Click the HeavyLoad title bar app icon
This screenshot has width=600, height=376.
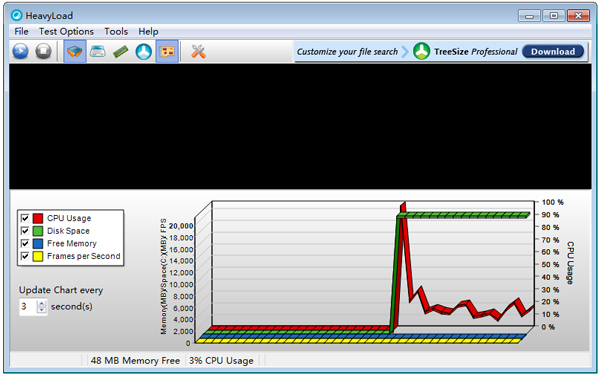point(16,15)
